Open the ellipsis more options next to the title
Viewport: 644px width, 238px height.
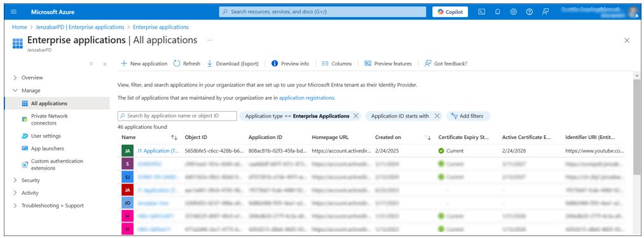(210, 40)
